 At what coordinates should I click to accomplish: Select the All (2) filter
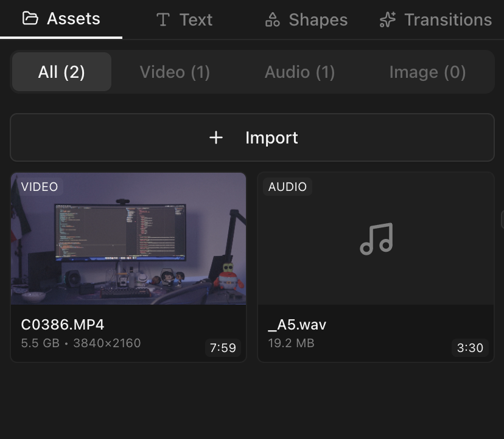61,72
